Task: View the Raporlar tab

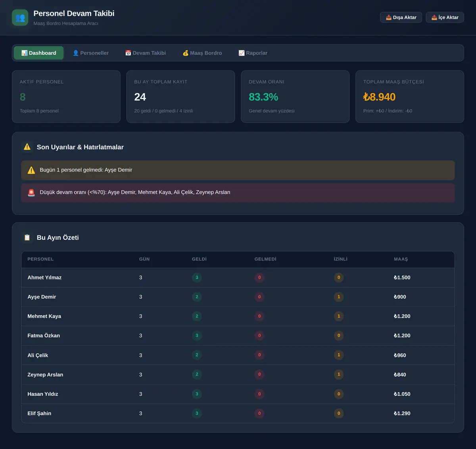Action: coord(253,53)
